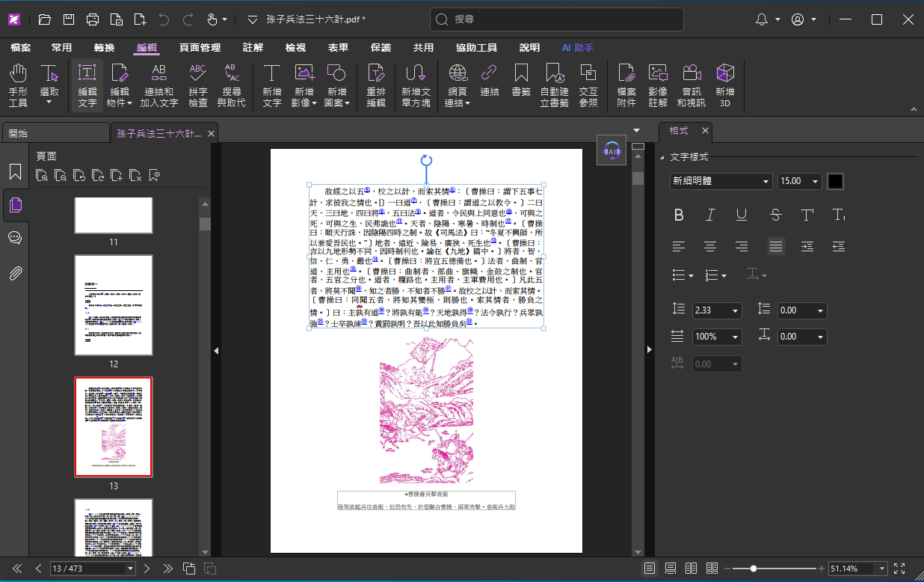This screenshot has height=582, width=924.
Task: Select the page 12 thumbnail
Action: (114, 305)
